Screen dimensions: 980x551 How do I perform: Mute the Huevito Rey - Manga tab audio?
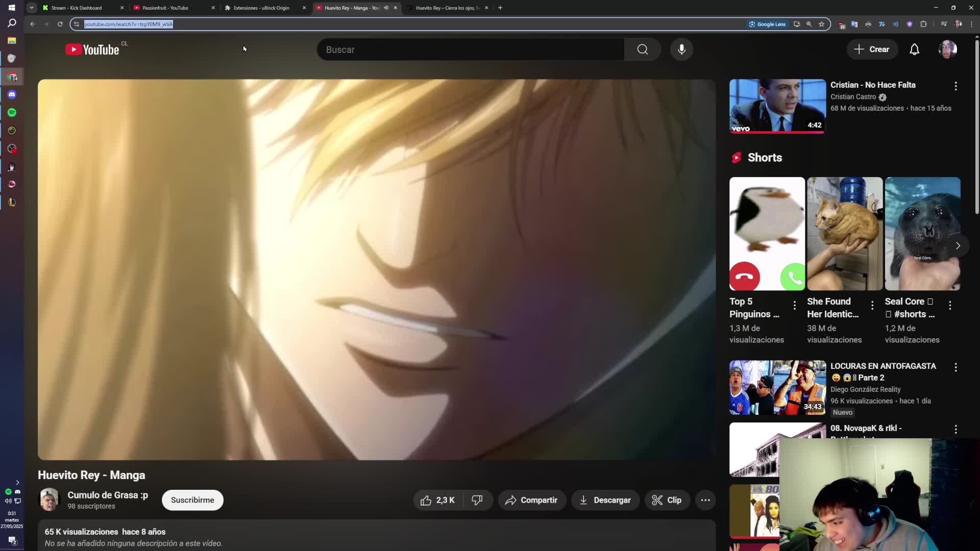tap(386, 8)
